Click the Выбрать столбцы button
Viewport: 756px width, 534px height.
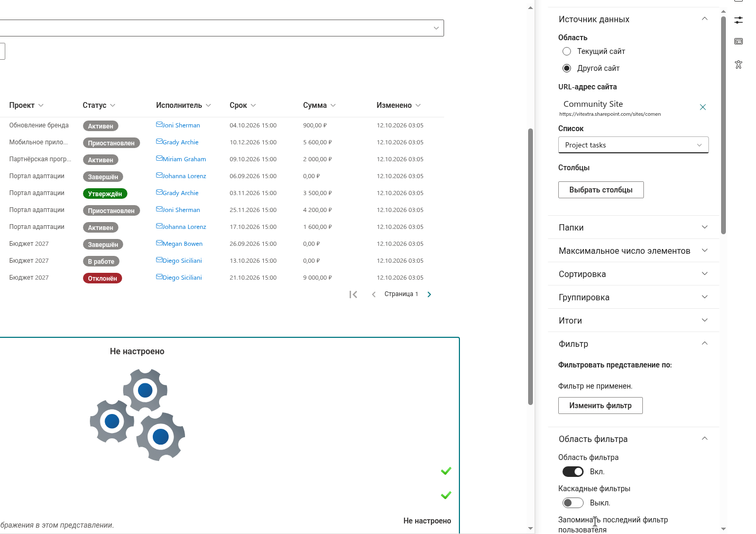(601, 190)
